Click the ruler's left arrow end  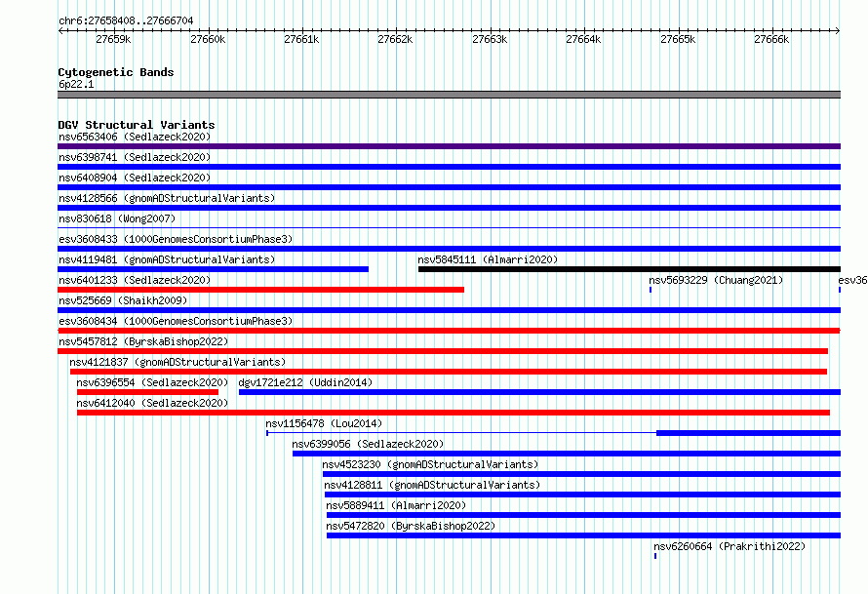[x=60, y=30]
